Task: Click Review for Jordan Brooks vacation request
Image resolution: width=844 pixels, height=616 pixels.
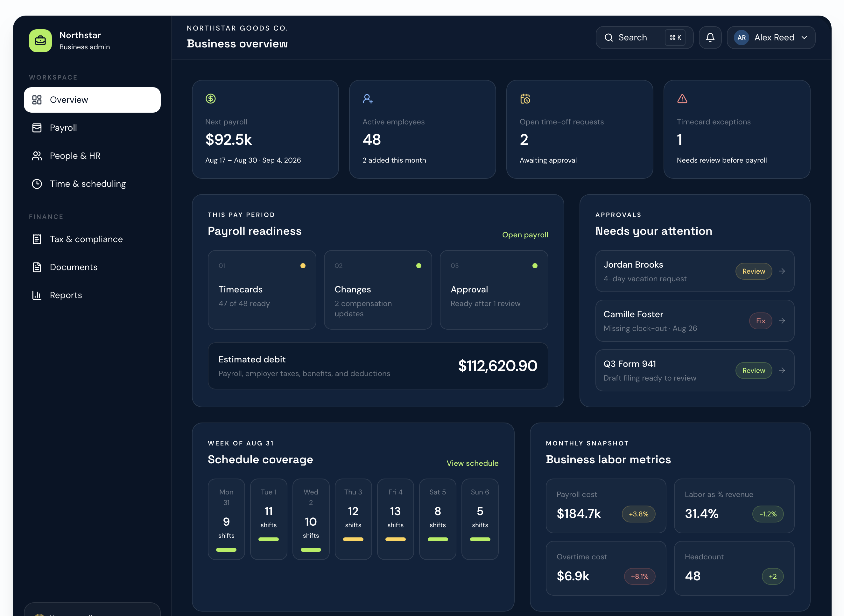Action: [753, 271]
